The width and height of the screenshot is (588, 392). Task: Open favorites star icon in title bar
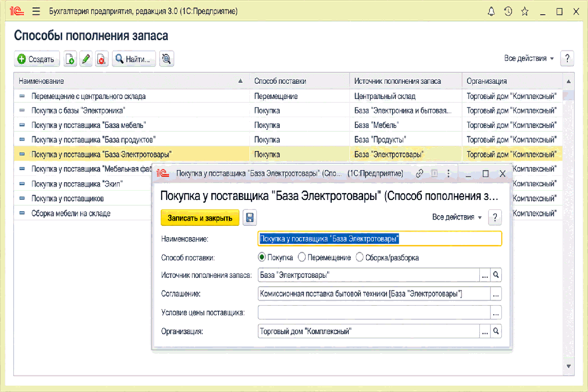pyautogui.click(x=525, y=11)
